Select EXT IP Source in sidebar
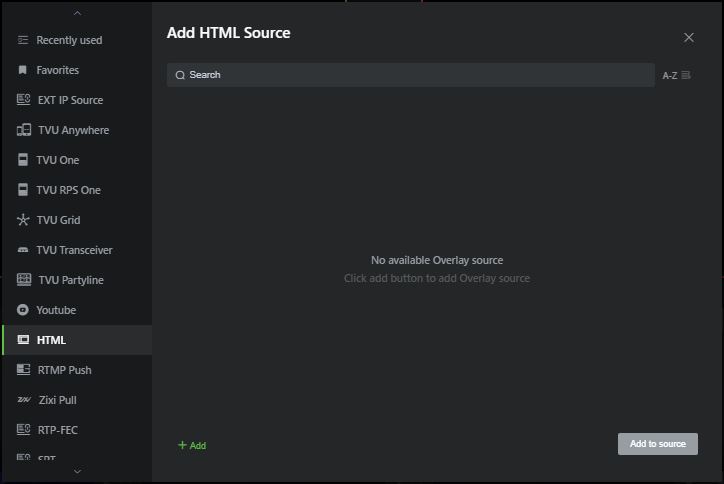 (x=77, y=100)
